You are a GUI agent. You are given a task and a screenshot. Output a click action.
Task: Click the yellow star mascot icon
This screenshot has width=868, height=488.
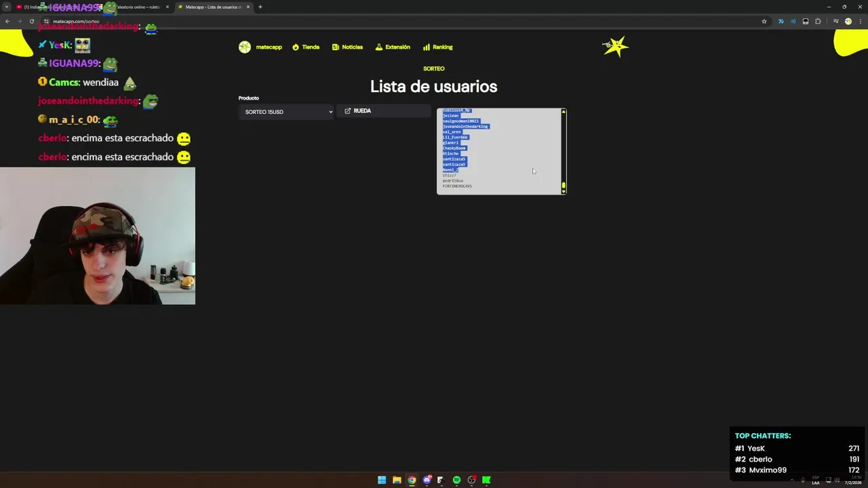616,47
